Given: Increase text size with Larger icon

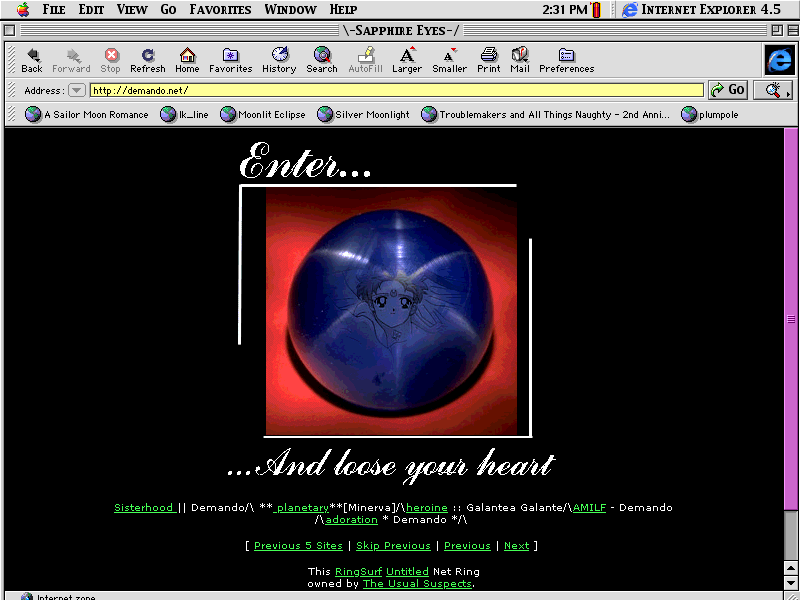Looking at the screenshot, I should 407,56.
